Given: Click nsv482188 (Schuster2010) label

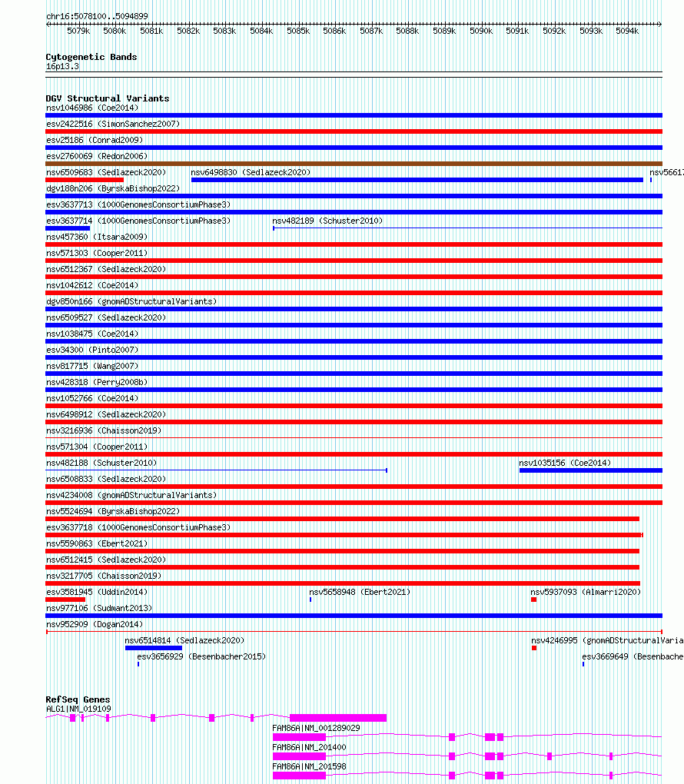Looking at the screenshot, I should coord(101,463).
